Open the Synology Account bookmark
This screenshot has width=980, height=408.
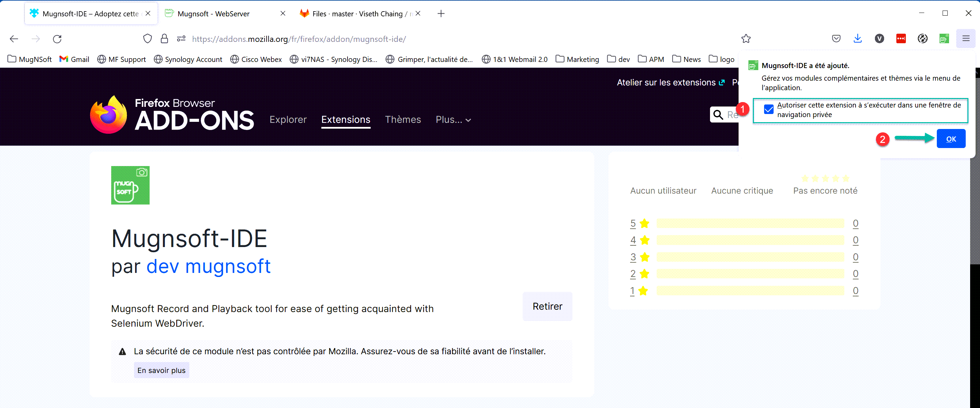tap(188, 59)
